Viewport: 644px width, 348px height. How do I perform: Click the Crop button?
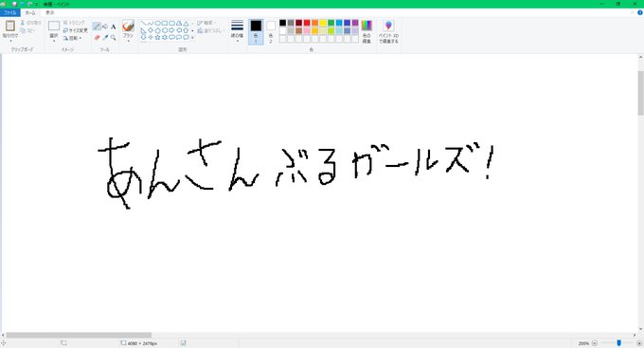click(74, 23)
